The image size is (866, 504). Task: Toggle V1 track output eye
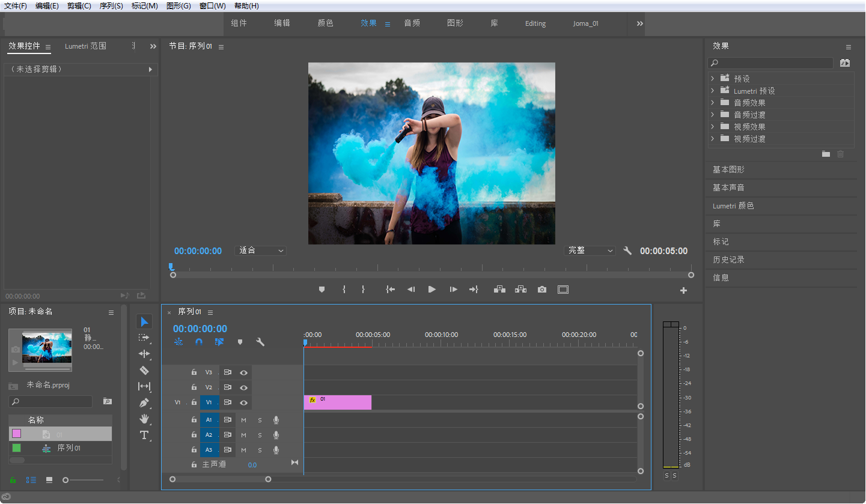243,402
